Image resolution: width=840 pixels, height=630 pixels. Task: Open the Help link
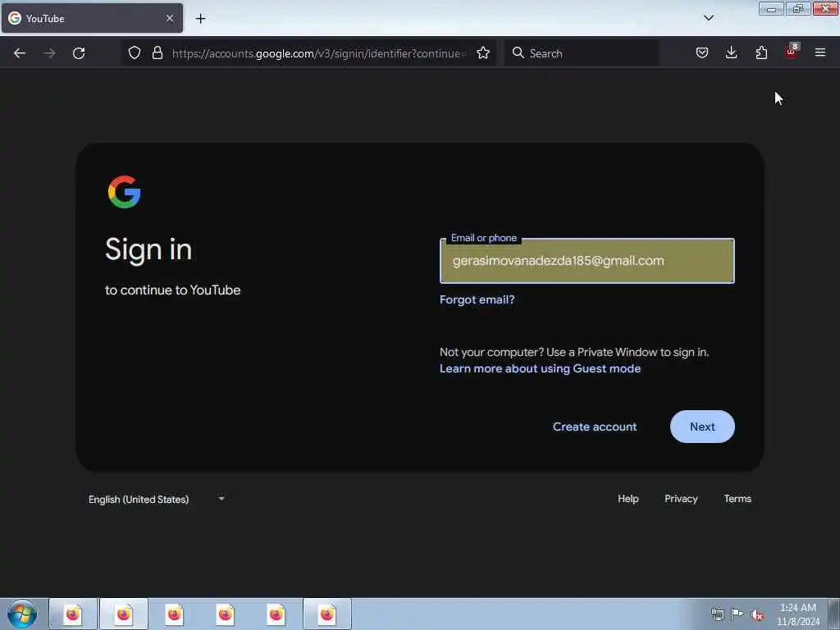[x=628, y=499]
